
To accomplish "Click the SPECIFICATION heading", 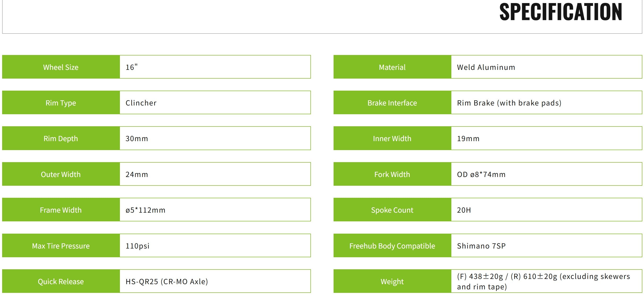I will (x=560, y=12).
